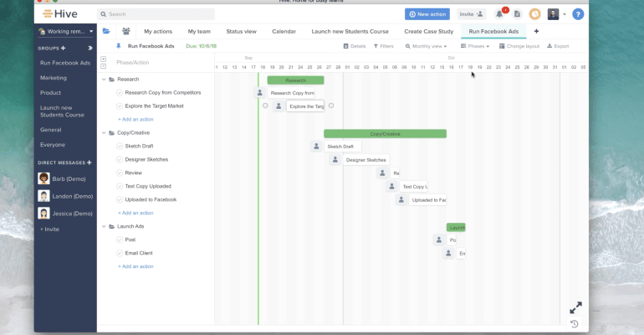Click the Search input field

point(156,14)
